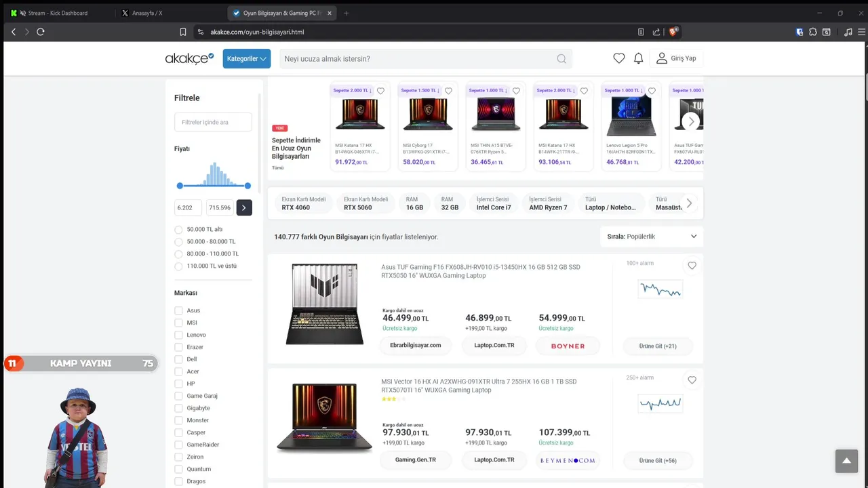Open price alarm bell icon
The image size is (868, 488).
638,58
